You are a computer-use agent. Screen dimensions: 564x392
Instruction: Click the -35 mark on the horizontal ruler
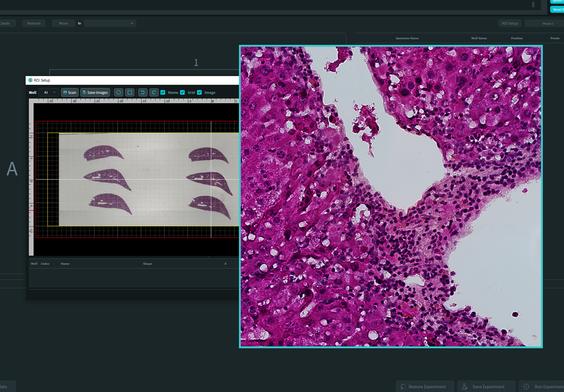(x=51, y=101)
